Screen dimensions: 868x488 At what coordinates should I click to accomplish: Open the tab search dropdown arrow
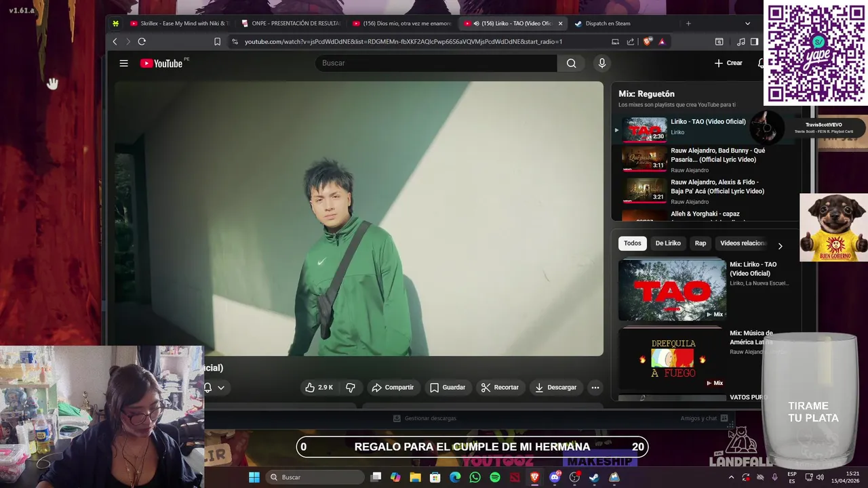click(x=747, y=23)
